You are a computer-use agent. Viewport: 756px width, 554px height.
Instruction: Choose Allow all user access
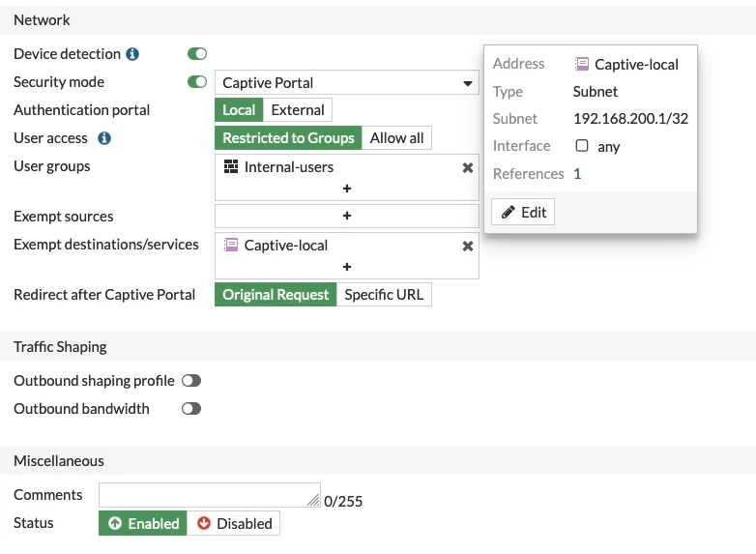click(x=396, y=138)
